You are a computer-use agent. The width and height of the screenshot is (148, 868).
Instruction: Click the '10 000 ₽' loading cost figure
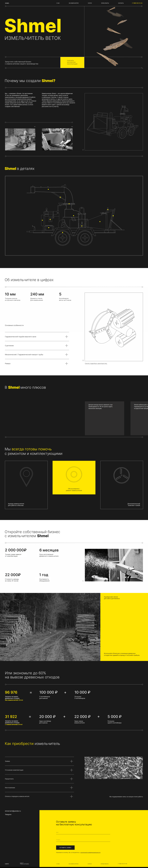(82, 692)
